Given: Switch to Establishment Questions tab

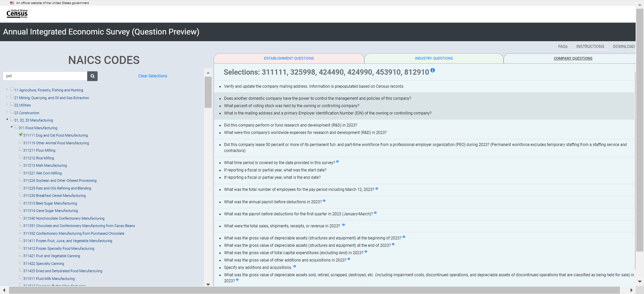Looking at the screenshot, I should [289, 59].
